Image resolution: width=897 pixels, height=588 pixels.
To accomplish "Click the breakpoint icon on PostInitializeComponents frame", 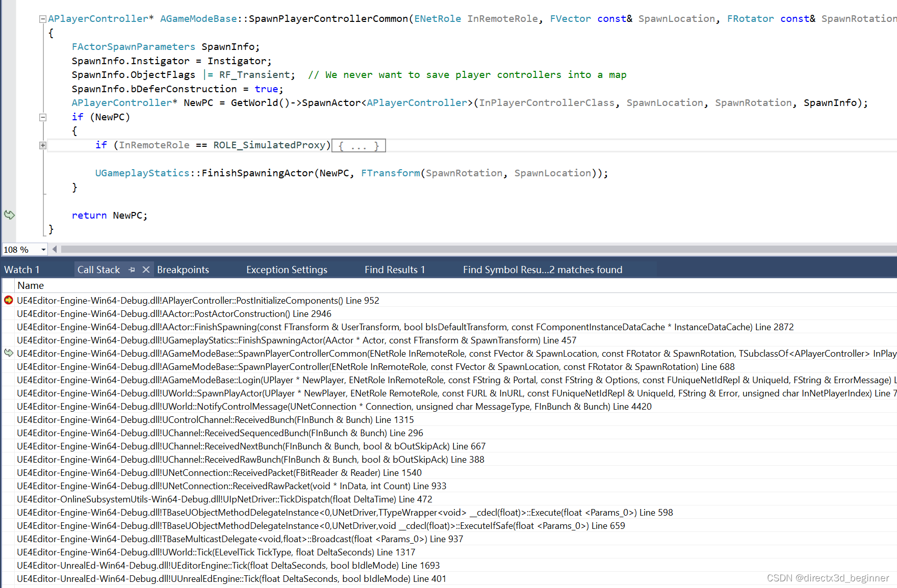I will 9,300.
